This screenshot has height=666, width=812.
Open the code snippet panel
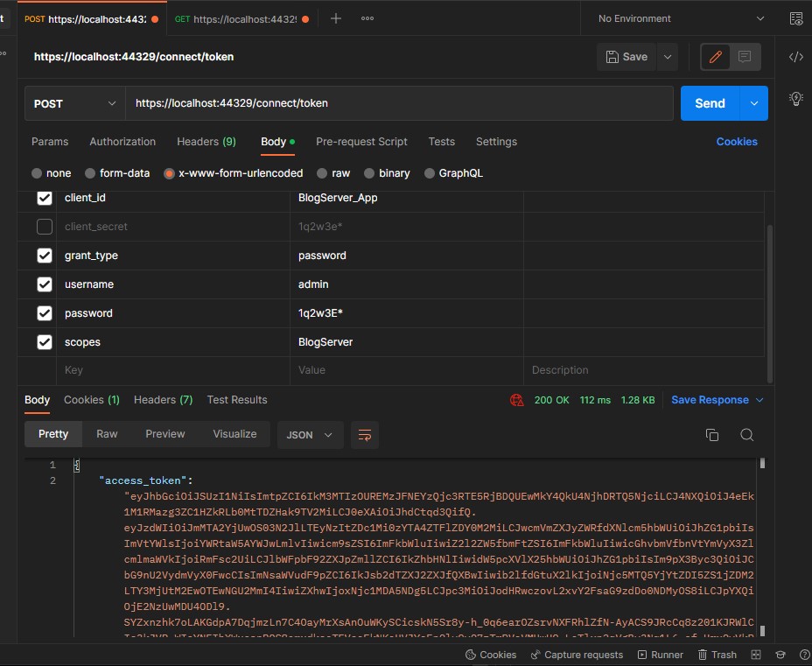[795, 56]
